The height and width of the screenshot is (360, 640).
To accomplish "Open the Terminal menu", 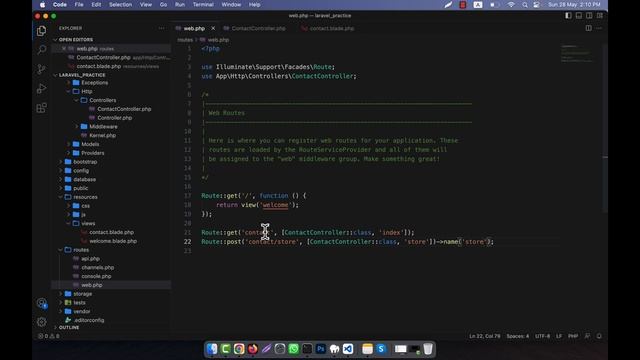I will tap(203, 5).
